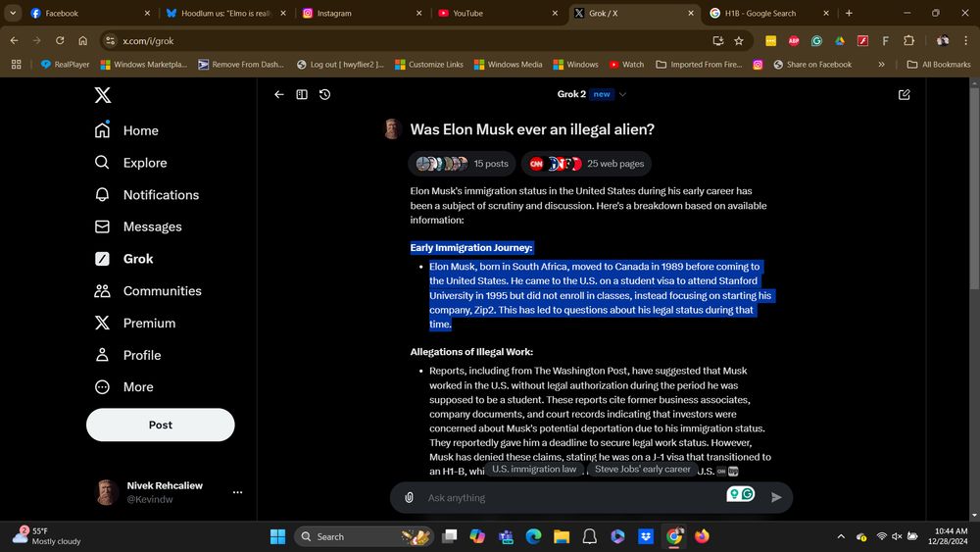Focus the Ask anything input field
Screen dimensions: 980x552
[572, 498]
